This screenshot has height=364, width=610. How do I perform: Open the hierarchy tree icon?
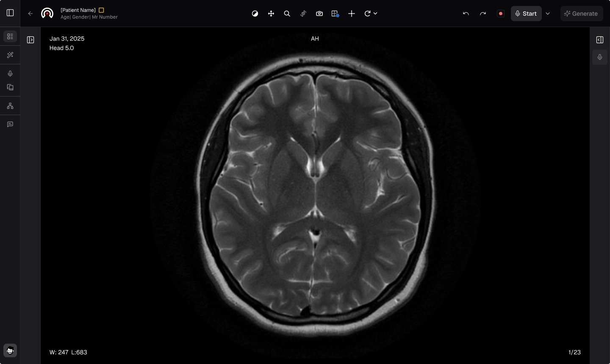pyautogui.click(x=10, y=106)
